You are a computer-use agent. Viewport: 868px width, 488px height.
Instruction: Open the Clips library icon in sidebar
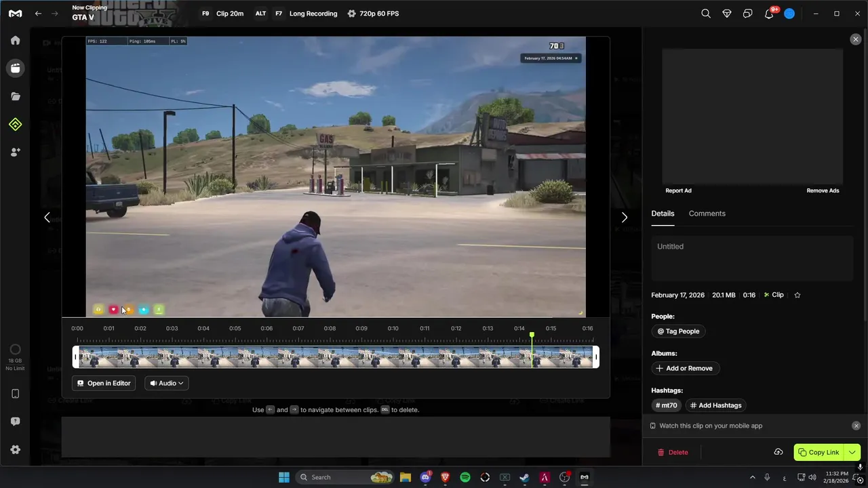pyautogui.click(x=15, y=68)
